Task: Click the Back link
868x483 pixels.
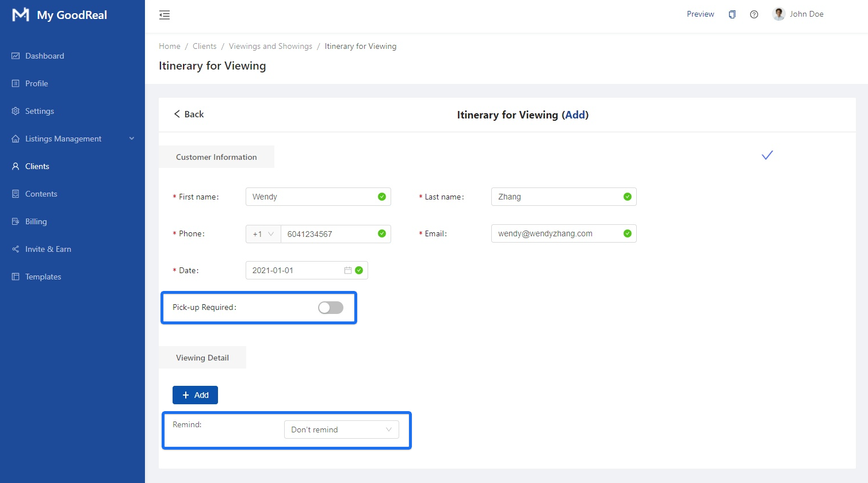Action: pyautogui.click(x=189, y=114)
